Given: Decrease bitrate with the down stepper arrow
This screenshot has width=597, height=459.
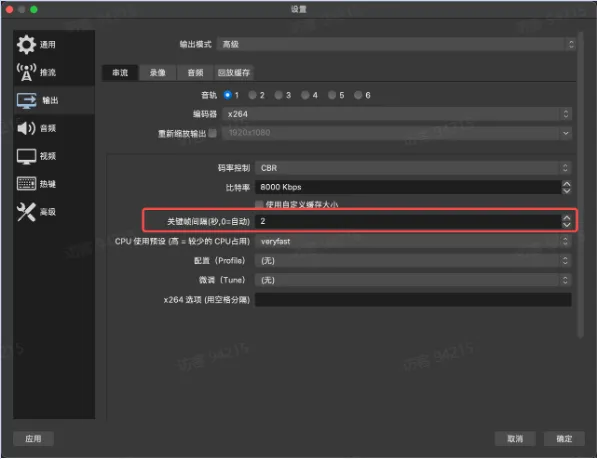Looking at the screenshot, I should [x=567, y=190].
